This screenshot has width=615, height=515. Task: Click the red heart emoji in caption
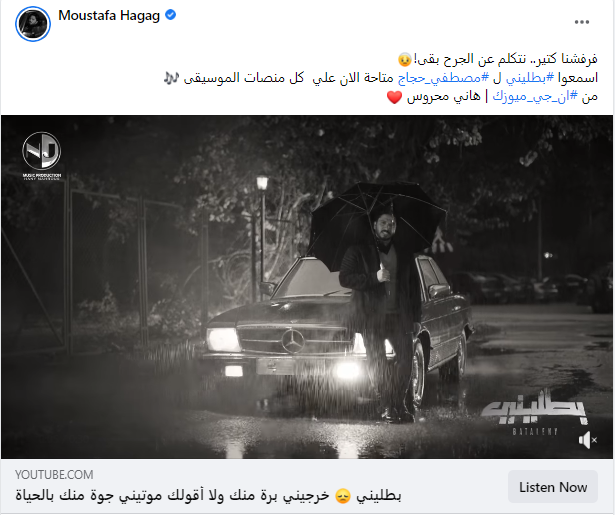395,97
